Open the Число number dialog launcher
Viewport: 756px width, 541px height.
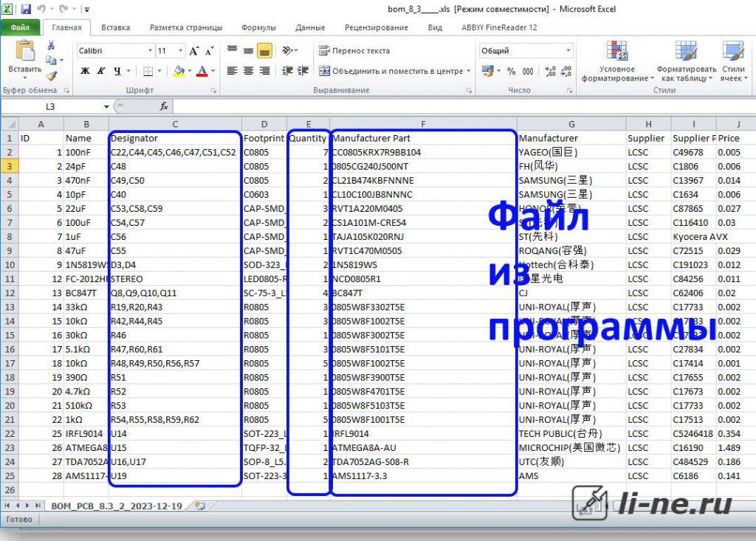570,91
